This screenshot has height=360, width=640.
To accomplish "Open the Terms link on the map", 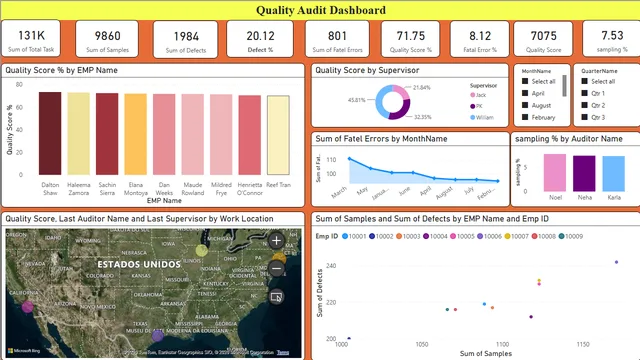I will [283, 352].
